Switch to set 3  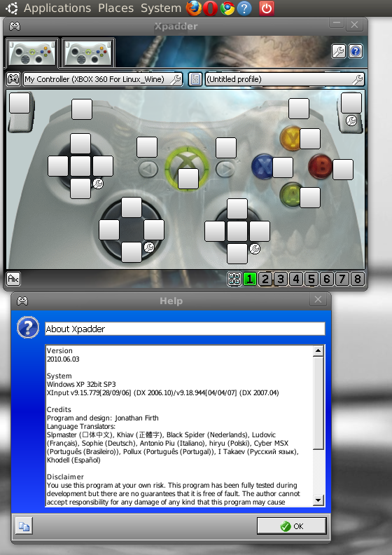(281, 279)
